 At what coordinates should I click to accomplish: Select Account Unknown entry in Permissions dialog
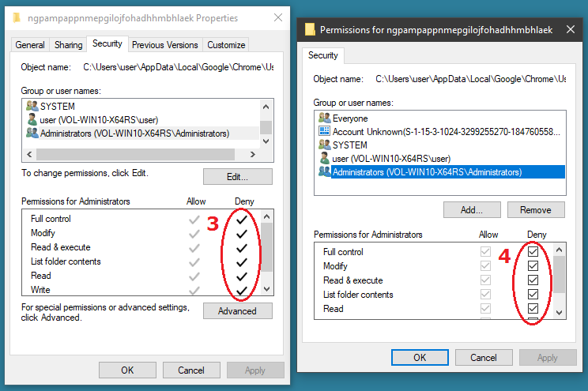447,132
